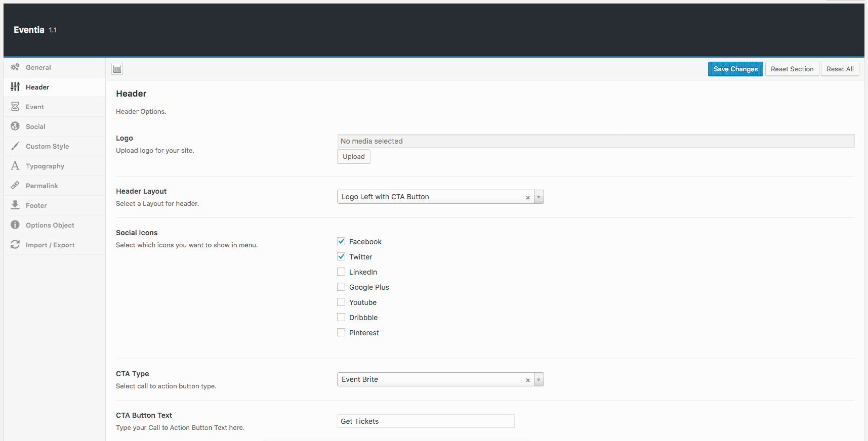Viewport: 868px width, 441px height.
Task: Click the Footer download arrow icon
Action: pyautogui.click(x=15, y=205)
